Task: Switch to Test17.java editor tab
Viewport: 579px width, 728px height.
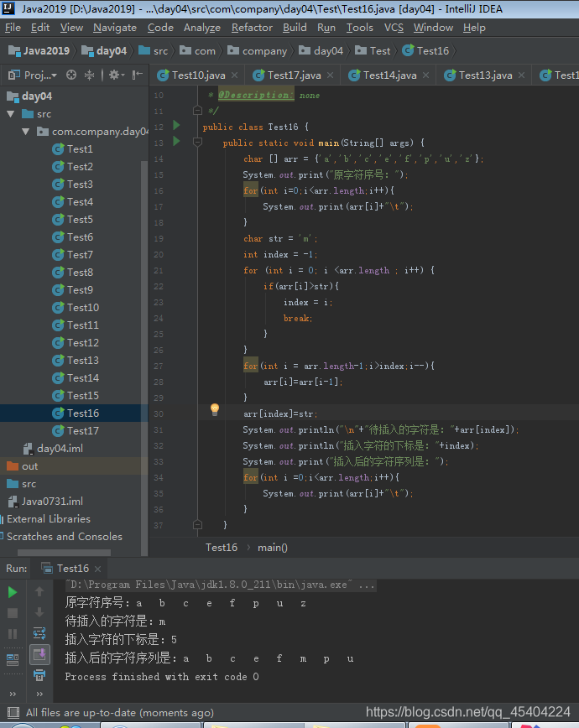Action: coord(294,75)
